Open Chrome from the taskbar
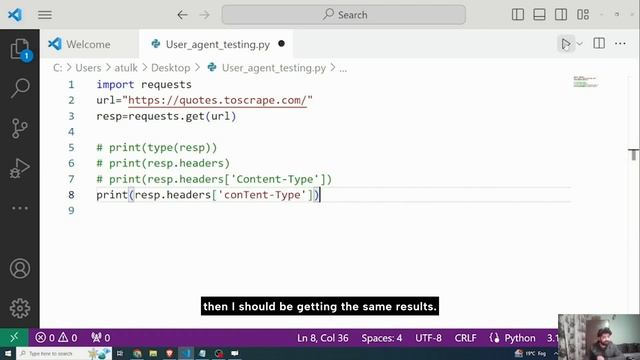 [137, 353]
